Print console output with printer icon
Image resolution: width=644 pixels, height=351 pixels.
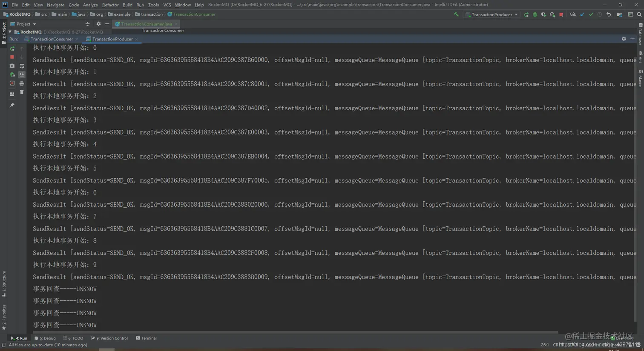click(x=22, y=83)
